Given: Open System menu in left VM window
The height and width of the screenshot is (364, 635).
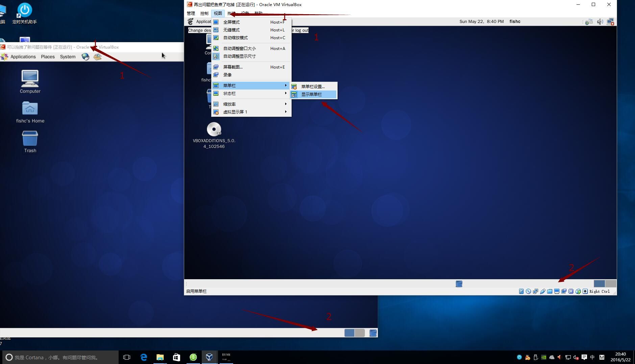Looking at the screenshot, I should (68, 56).
